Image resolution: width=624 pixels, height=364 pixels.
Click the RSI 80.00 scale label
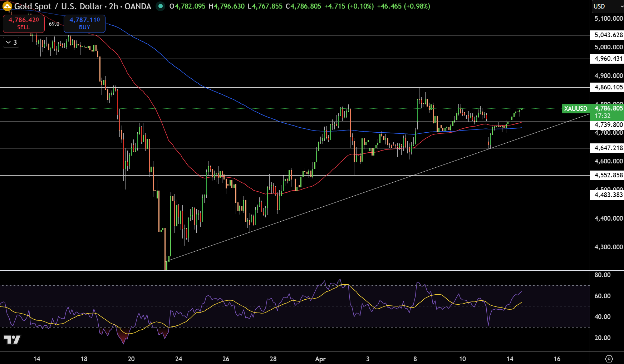[603, 275]
